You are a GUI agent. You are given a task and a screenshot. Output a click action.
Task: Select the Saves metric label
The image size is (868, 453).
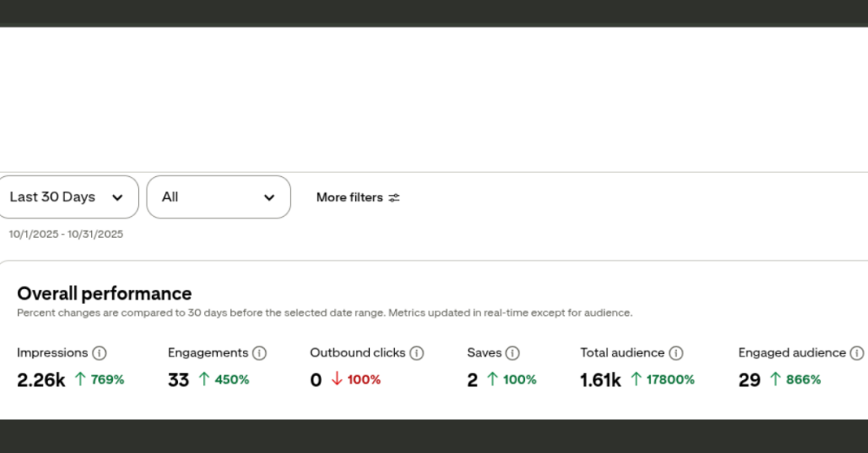(484, 353)
